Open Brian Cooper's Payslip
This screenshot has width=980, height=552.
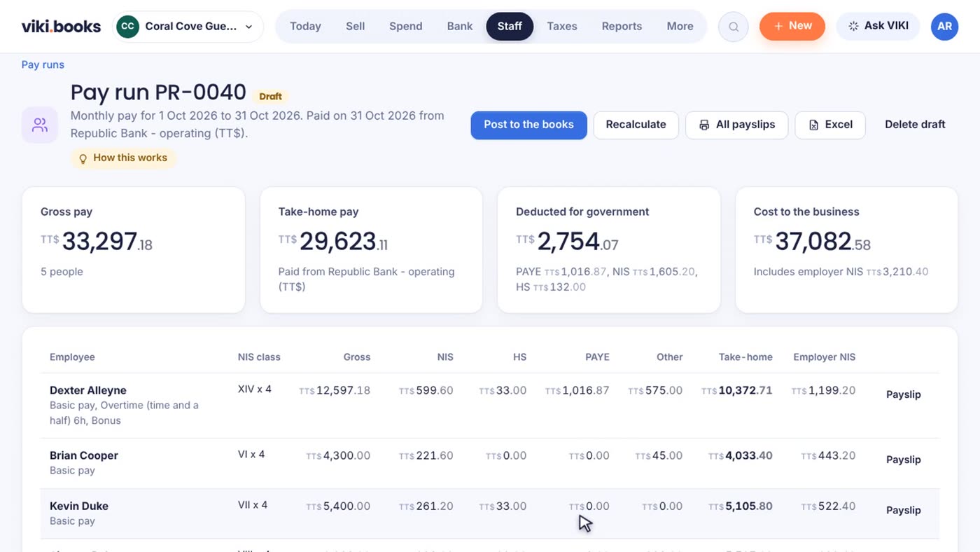coord(903,460)
